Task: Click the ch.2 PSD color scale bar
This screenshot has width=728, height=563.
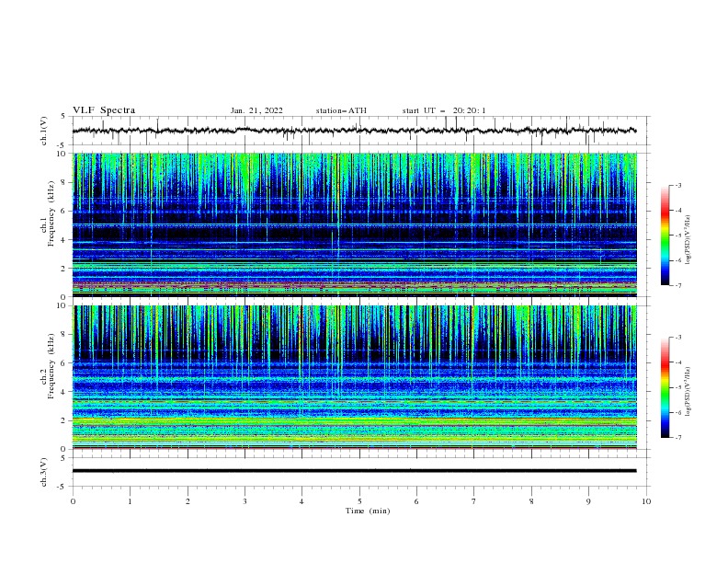Action: [x=665, y=387]
